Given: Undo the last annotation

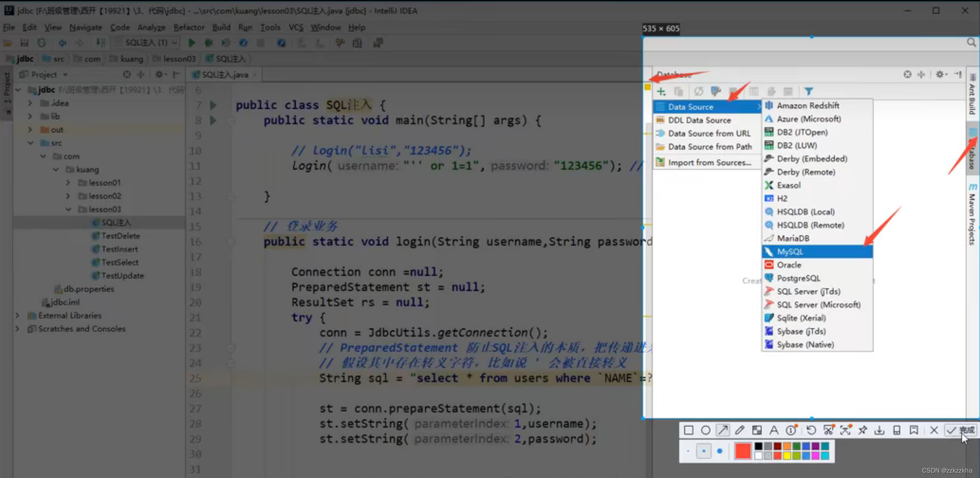Looking at the screenshot, I should tap(811, 430).
